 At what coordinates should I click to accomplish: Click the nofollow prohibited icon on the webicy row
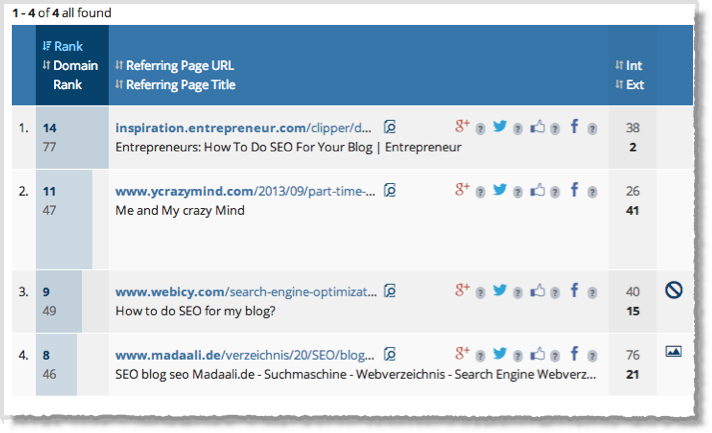[x=674, y=290]
